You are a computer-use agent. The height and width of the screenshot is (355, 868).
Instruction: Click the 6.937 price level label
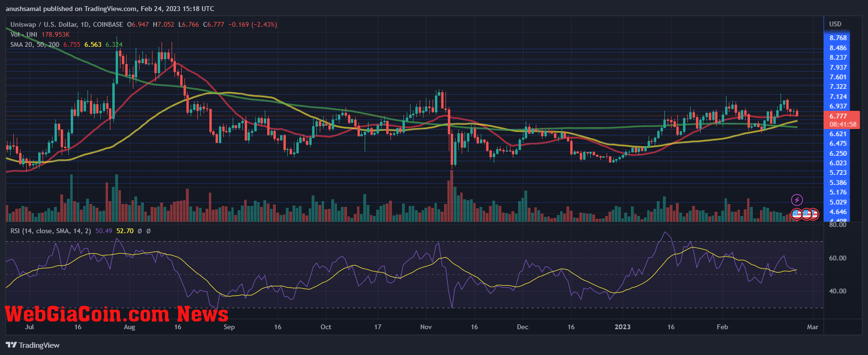pyautogui.click(x=838, y=106)
